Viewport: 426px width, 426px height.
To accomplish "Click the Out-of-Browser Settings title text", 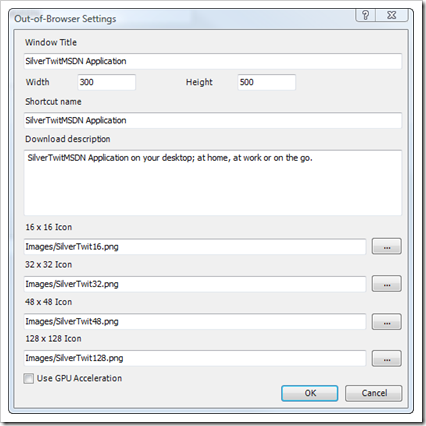I will click(x=65, y=19).
